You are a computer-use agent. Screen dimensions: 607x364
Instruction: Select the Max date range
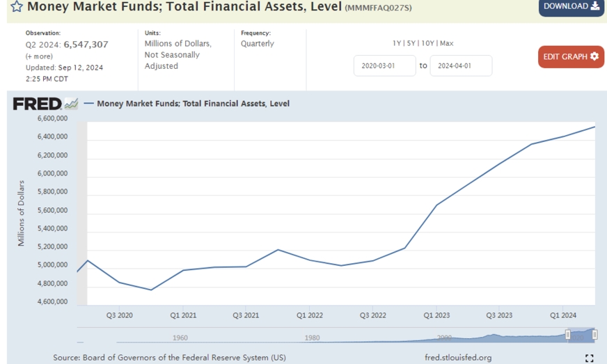click(447, 43)
